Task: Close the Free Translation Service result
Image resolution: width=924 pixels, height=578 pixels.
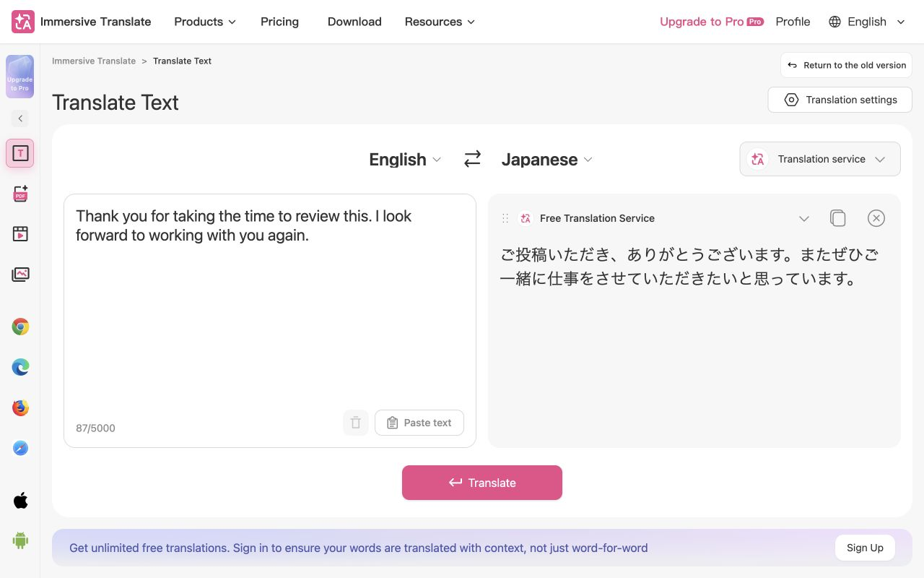Action: (876, 218)
